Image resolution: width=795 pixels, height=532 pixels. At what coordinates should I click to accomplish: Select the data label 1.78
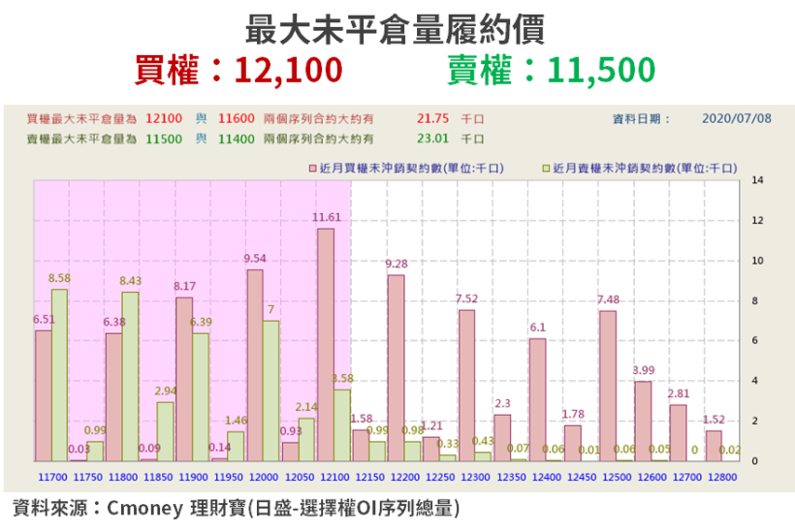[x=573, y=415]
